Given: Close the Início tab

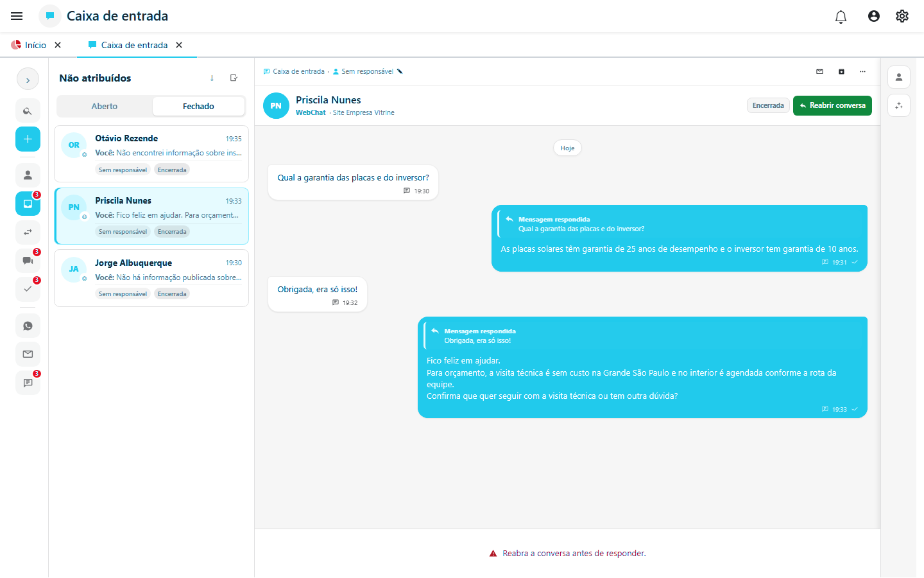Looking at the screenshot, I should click(58, 45).
